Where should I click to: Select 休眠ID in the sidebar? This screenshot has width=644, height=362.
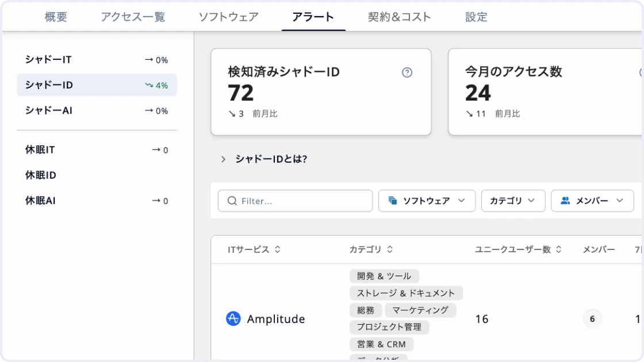pos(97,175)
